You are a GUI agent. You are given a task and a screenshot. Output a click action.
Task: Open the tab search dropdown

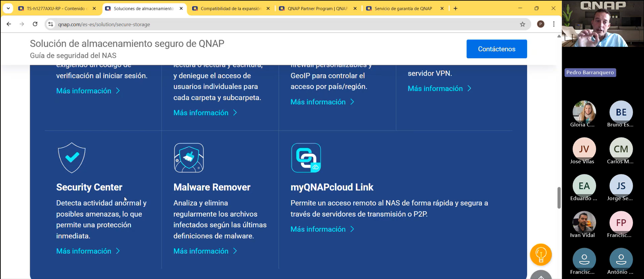click(8, 8)
